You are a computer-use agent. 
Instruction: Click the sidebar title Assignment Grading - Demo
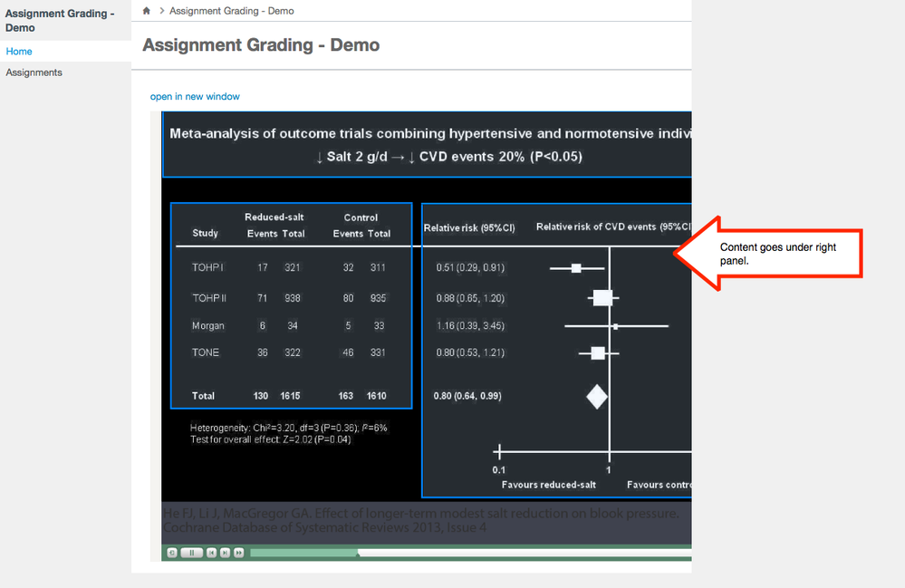[x=60, y=21]
